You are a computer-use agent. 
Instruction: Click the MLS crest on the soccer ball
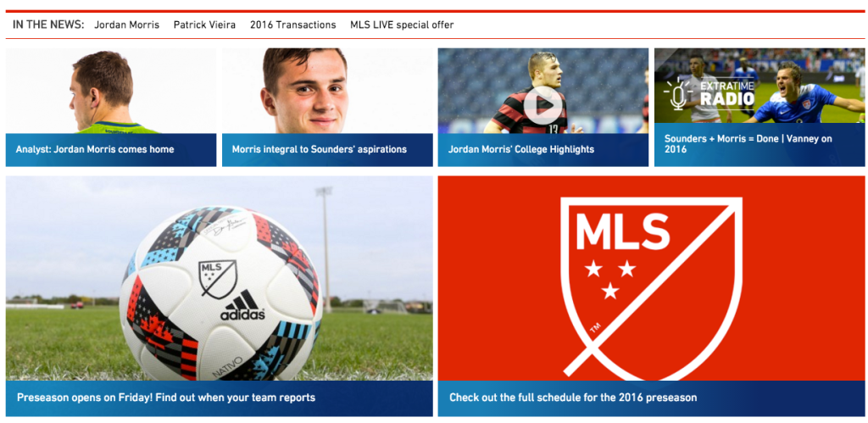[x=218, y=279]
